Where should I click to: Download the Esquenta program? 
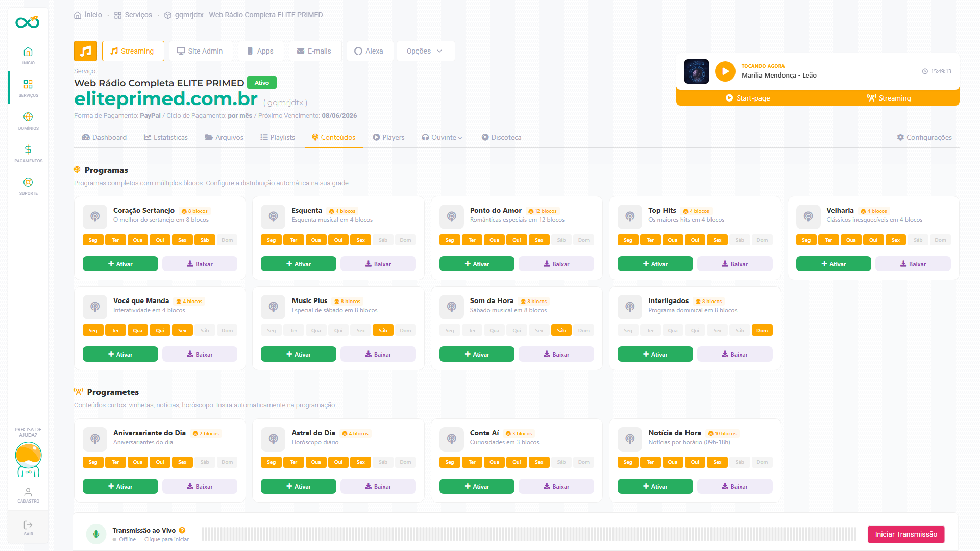pyautogui.click(x=378, y=264)
